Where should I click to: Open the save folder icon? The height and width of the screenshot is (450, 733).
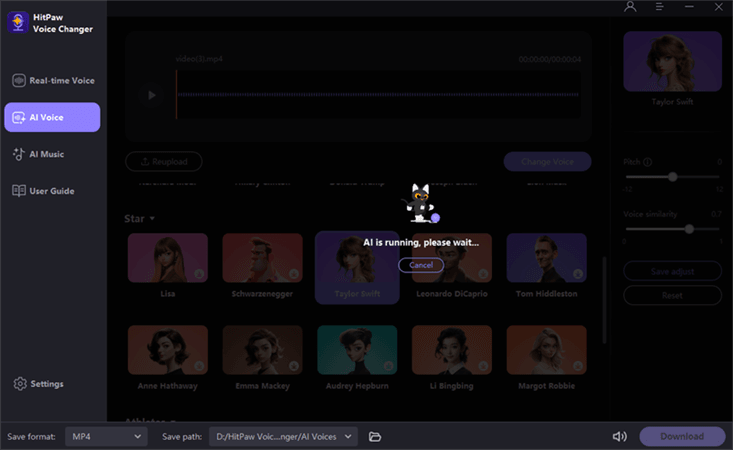(375, 436)
